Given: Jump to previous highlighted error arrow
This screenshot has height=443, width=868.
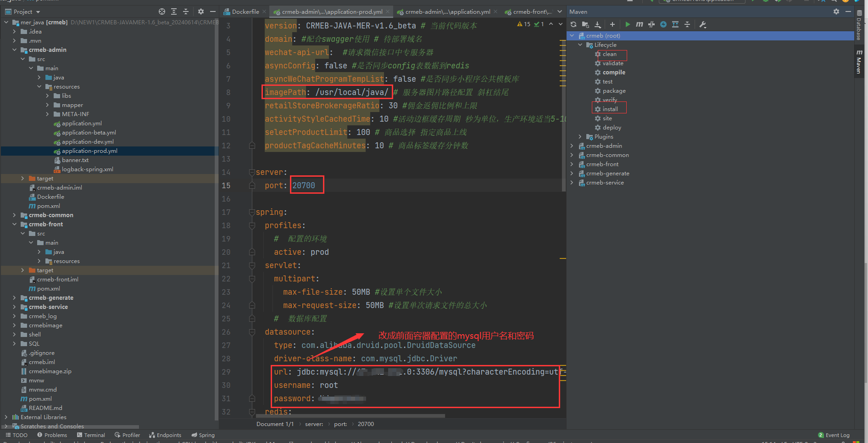Looking at the screenshot, I should point(551,24).
